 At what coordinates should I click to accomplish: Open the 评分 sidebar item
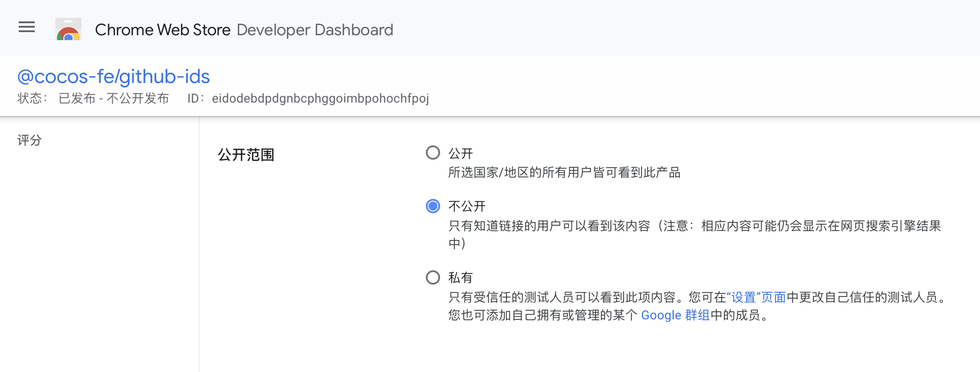pos(29,141)
